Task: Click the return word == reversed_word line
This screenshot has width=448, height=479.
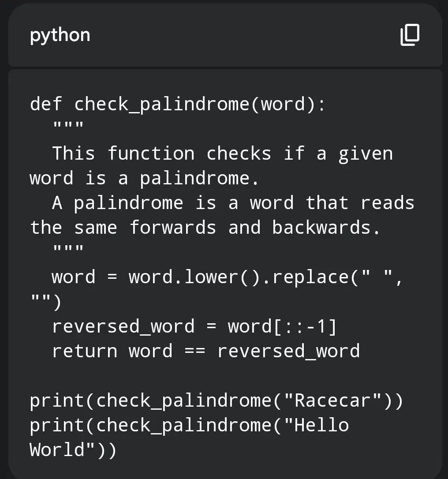Action: coord(206,351)
